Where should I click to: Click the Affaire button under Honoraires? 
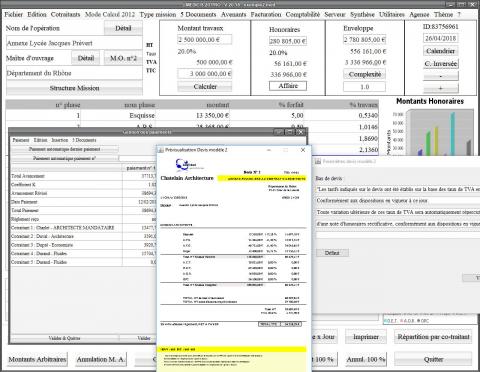[288, 86]
